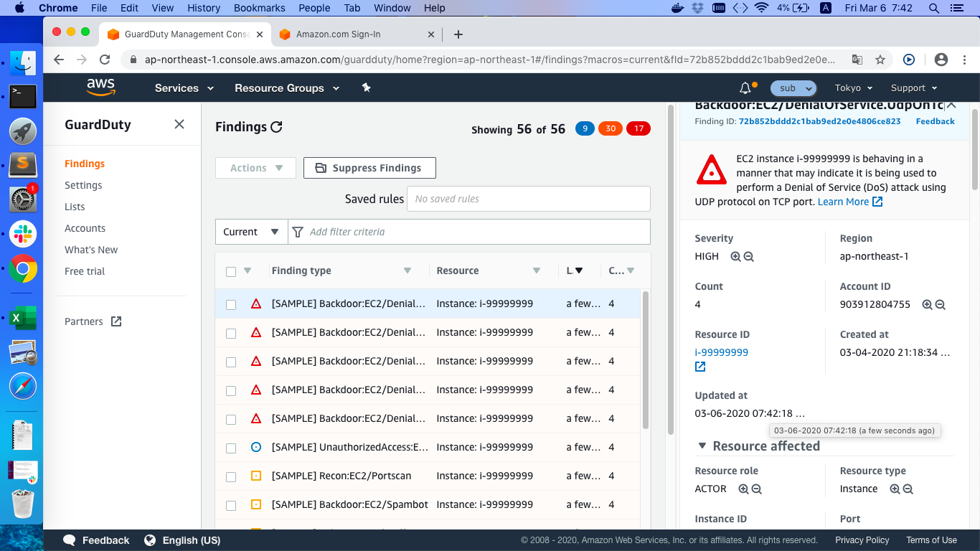Zoom in filter on Severity HIGH
This screenshot has width=980, height=551.
[x=735, y=257]
